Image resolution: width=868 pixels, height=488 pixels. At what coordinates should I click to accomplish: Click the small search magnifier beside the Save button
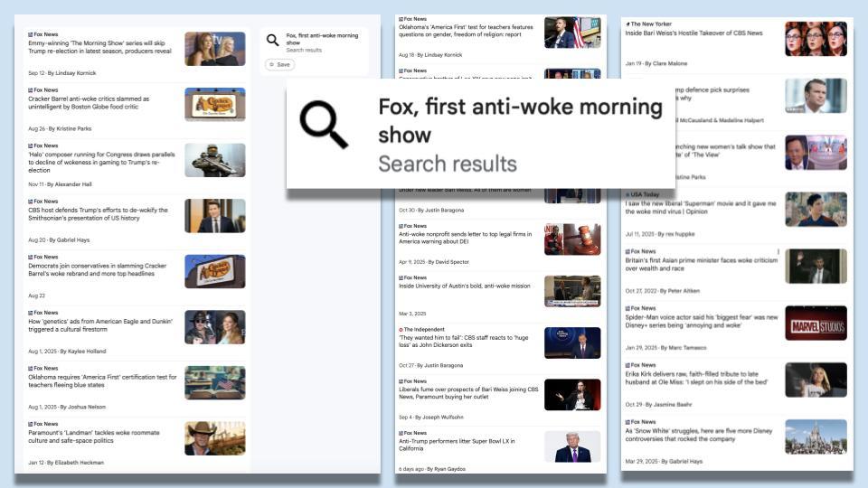click(x=272, y=41)
